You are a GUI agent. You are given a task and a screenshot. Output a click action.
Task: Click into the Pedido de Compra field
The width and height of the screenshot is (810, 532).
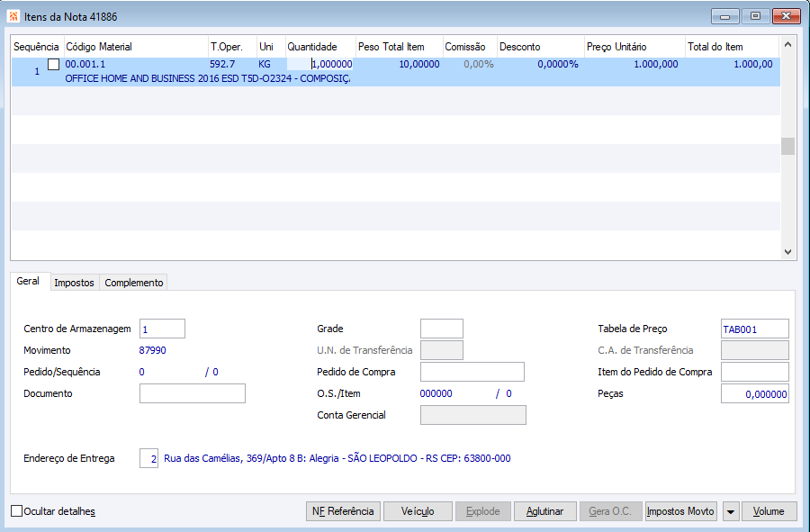tap(472, 372)
